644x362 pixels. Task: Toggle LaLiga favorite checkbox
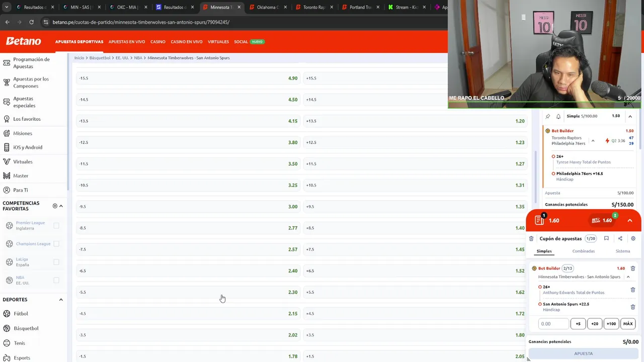(x=56, y=262)
